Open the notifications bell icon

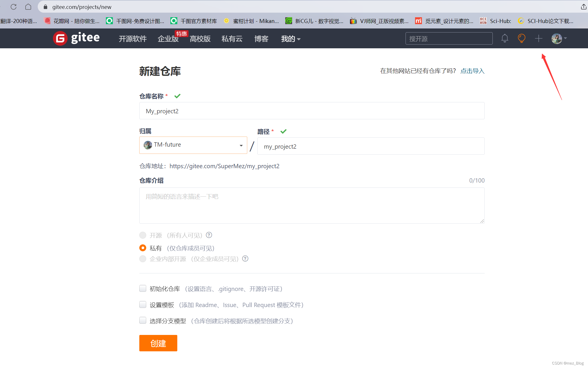click(505, 38)
